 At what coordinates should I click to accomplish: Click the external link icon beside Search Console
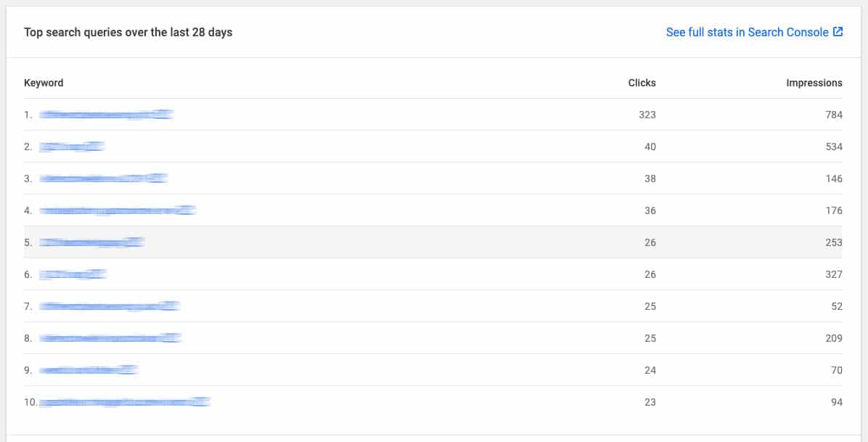point(838,32)
